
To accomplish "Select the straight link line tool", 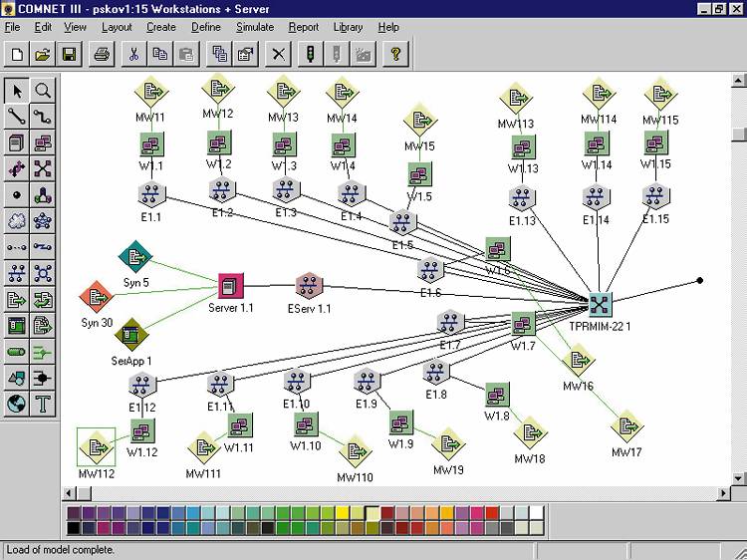I will coord(17,117).
